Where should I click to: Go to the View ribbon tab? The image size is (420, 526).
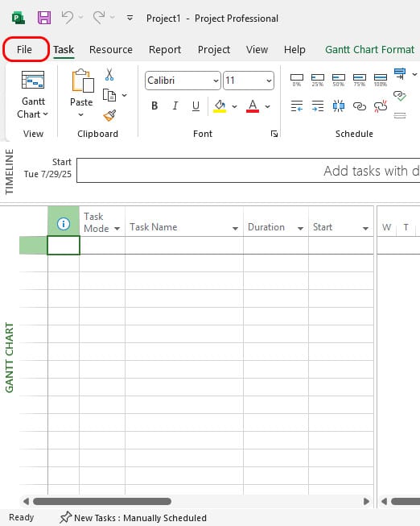pyautogui.click(x=257, y=50)
